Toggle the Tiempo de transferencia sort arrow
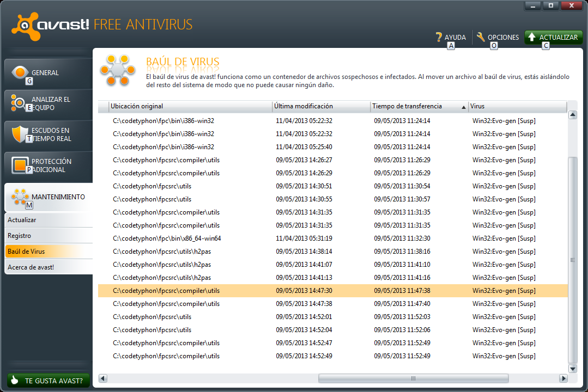This screenshot has width=588, height=392. coord(464,107)
